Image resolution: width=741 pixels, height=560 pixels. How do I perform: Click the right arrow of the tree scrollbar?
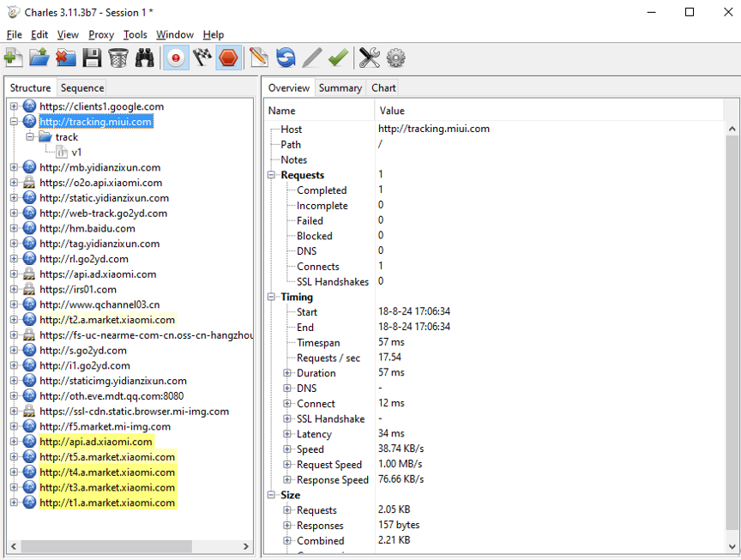coord(246,546)
